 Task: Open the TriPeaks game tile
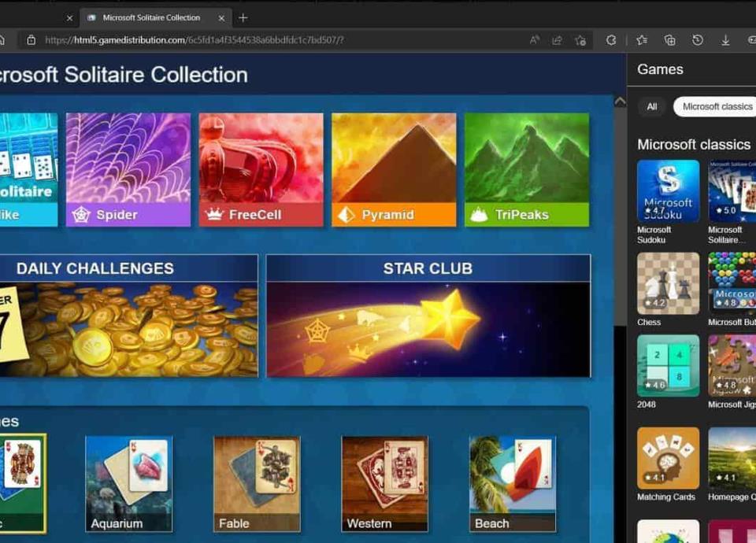tap(526, 169)
